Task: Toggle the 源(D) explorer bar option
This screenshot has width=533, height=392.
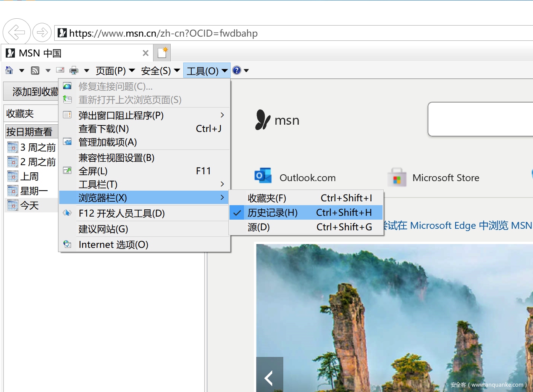Action: tap(258, 227)
